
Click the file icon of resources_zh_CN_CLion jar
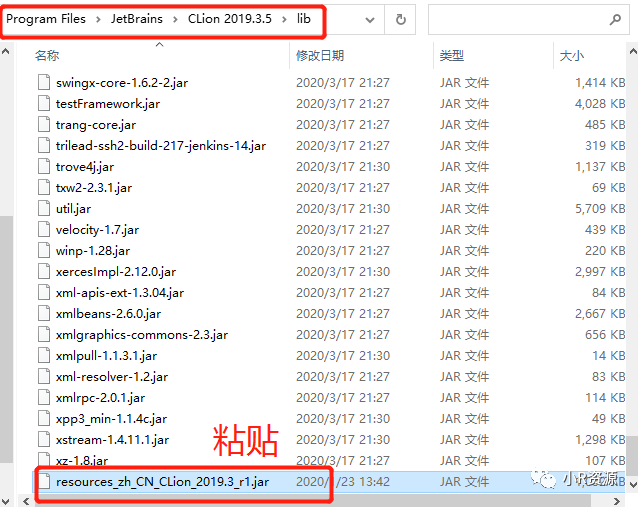[44, 481]
